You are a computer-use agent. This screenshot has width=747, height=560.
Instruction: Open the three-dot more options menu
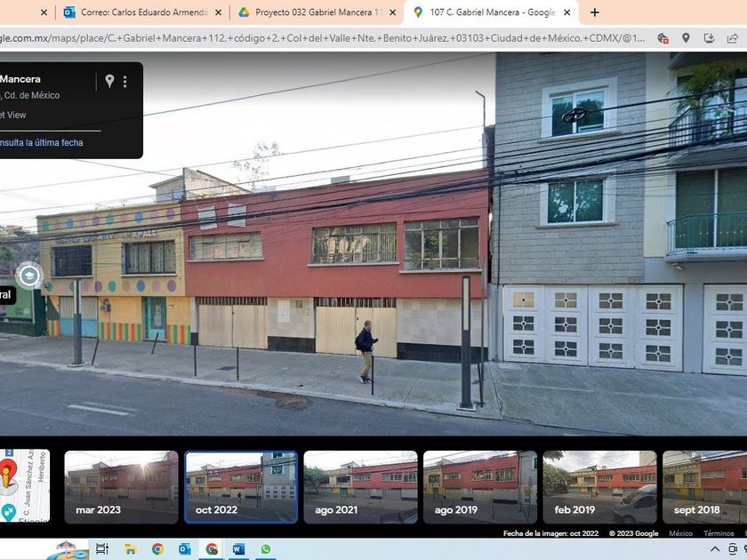pos(125,82)
